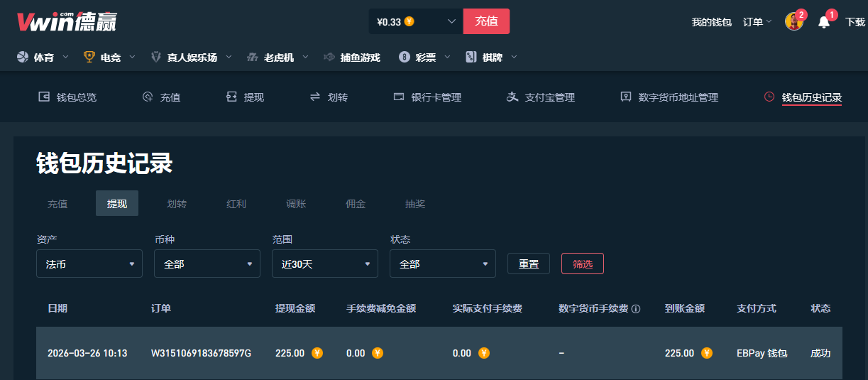Screen dimensions: 868x380
Task: Click the 成功 status cell
Action: click(820, 353)
